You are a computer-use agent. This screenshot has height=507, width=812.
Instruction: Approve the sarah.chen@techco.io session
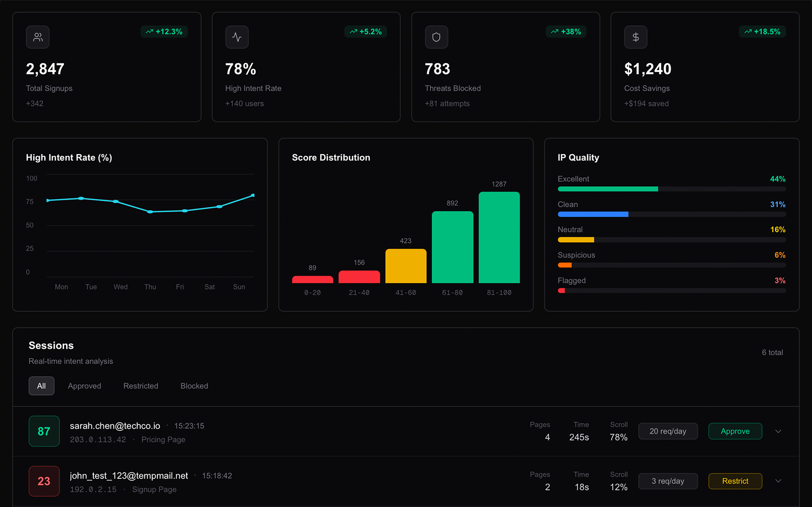pos(735,431)
